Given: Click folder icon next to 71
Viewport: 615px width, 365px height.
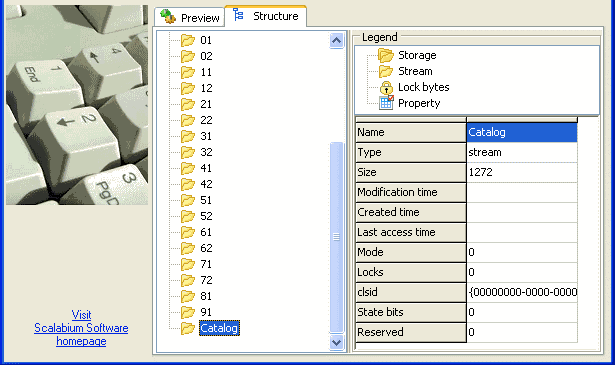Looking at the screenshot, I should click(188, 264).
